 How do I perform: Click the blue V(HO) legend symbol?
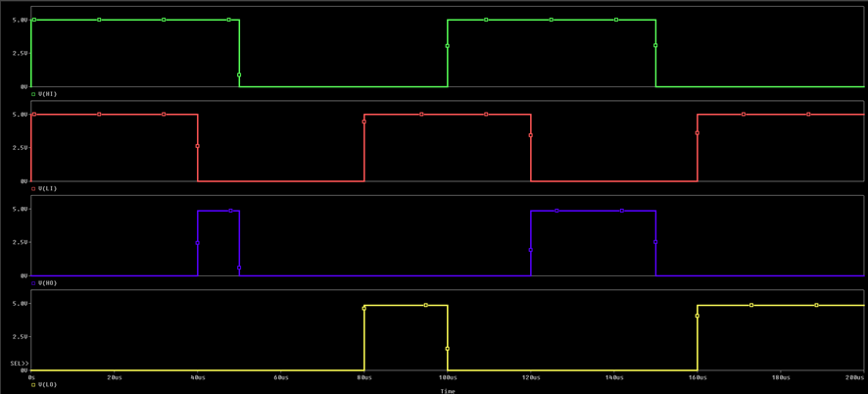click(34, 283)
